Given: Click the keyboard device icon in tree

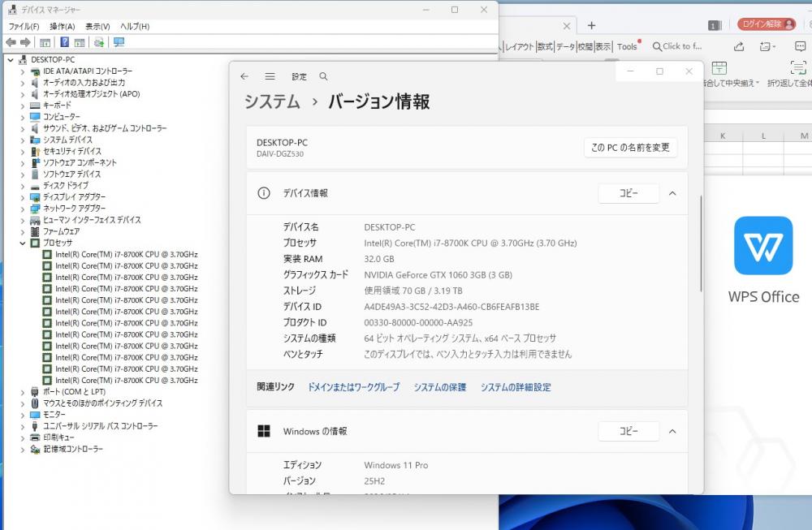Looking at the screenshot, I should coord(35,105).
